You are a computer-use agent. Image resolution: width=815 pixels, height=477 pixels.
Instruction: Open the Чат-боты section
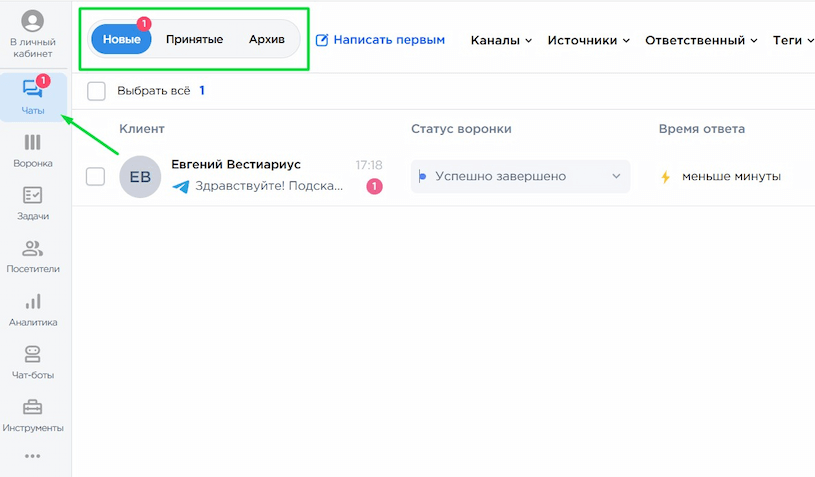[33, 362]
